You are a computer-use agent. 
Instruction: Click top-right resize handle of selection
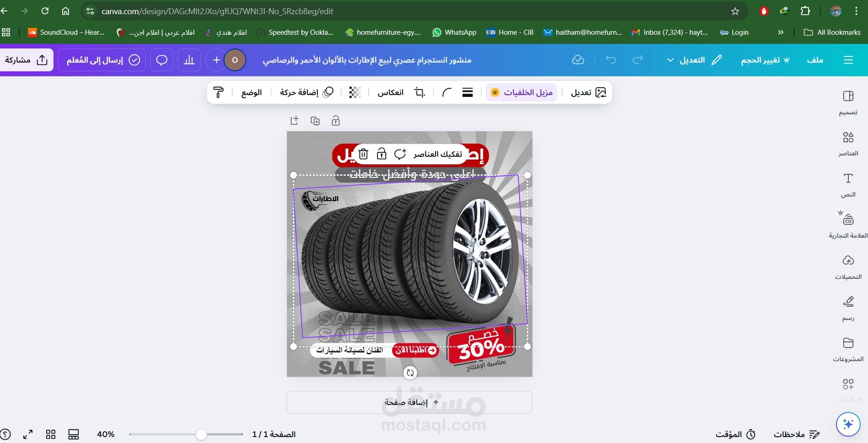(x=527, y=175)
